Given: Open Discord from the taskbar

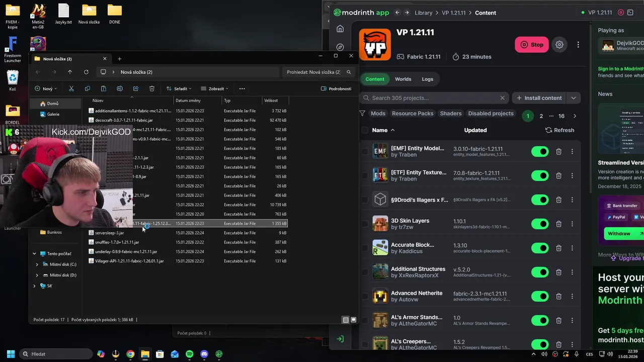Looking at the screenshot, I should [x=204, y=354].
